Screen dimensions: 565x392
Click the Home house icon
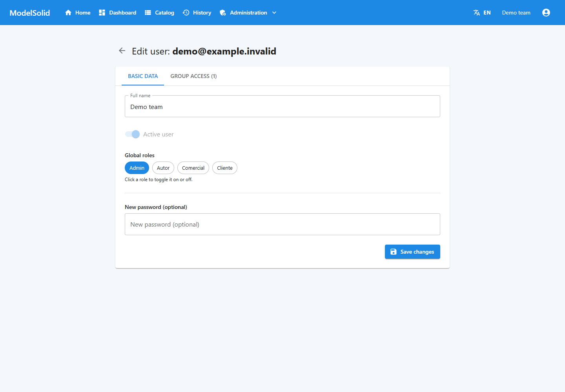(x=68, y=13)
